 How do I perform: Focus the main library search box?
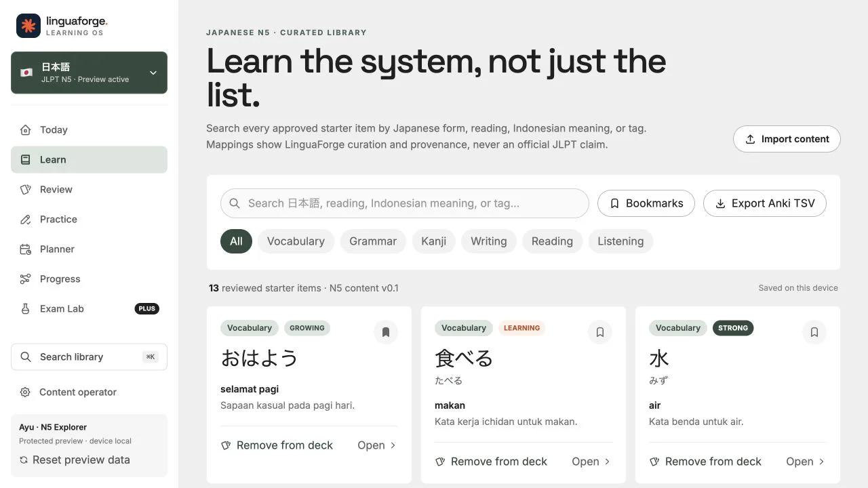pyautogui.click(x=404, y=203)
